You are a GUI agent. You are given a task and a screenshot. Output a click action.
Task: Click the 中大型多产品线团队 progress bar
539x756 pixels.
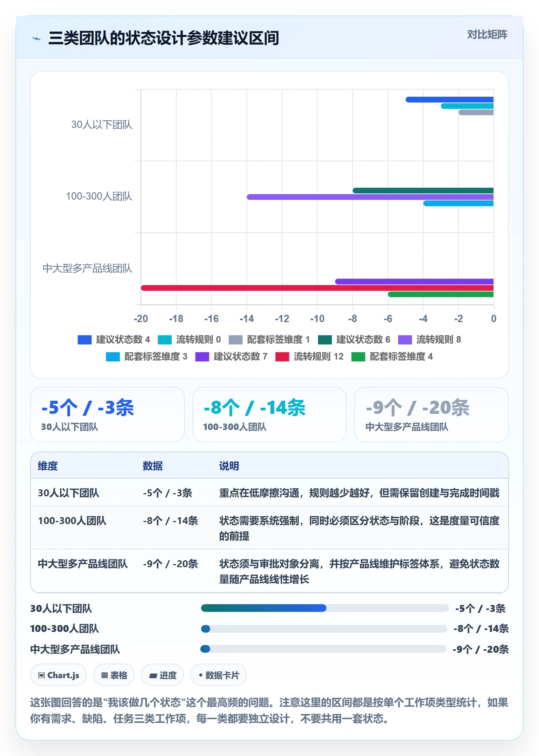pyautogui.click(x=323, y=649)
